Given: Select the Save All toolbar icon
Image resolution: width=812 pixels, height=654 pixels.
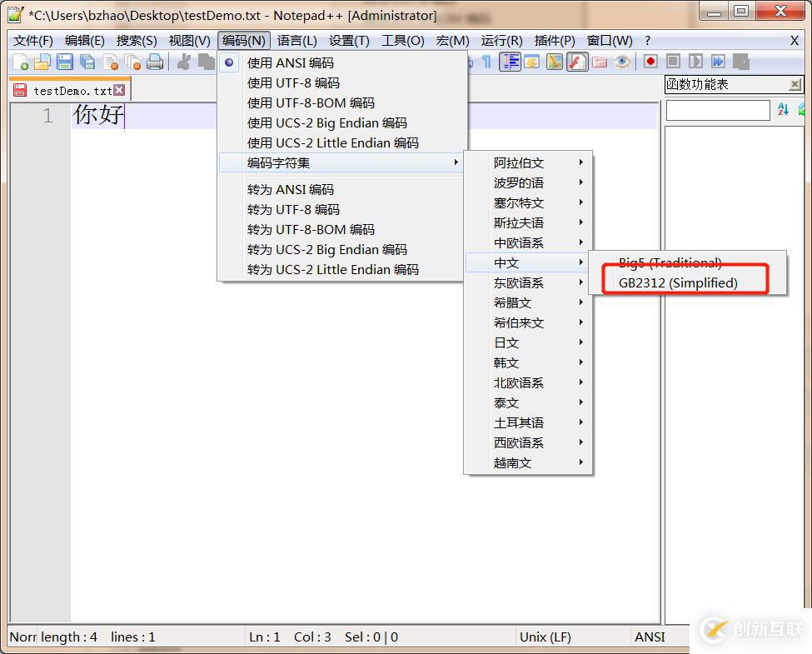Looking at the screenshot, I should click(x=86, y=61).
